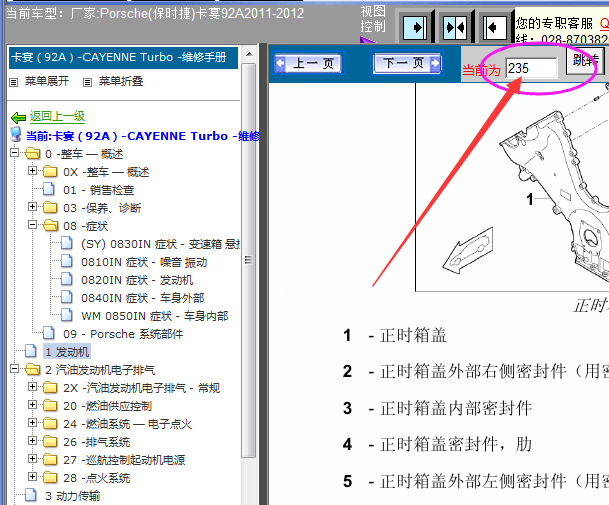Click the page number field showing 235
609x505 pixels.
pyautogui.click(x=531, y=68)
